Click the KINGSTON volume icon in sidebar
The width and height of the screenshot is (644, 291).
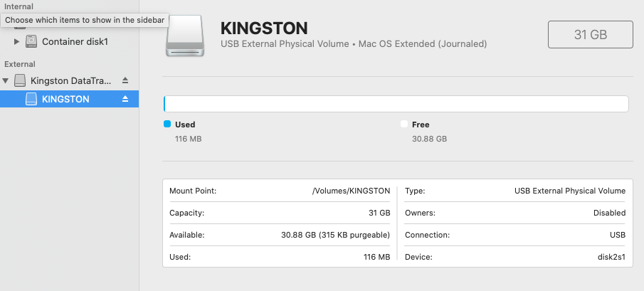coord(31,99)
